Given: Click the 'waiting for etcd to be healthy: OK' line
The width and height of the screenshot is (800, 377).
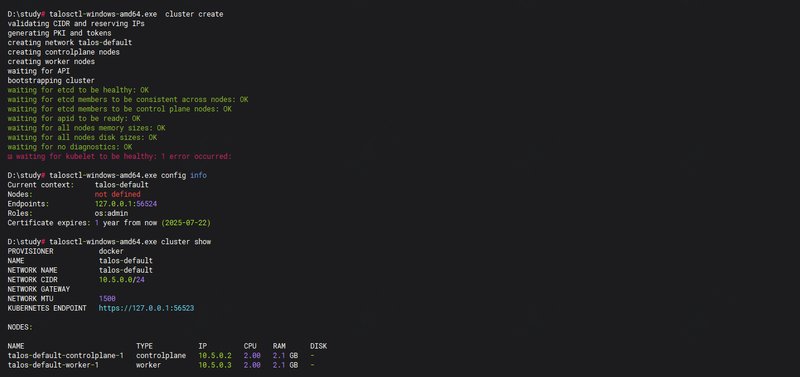Looking at the screenshot, I should click(78, 90).
